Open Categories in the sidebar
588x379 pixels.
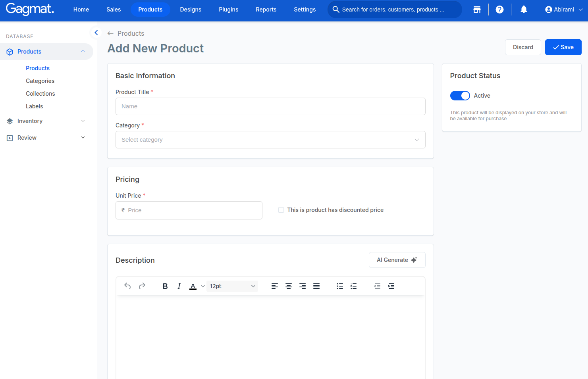(40, 81)
